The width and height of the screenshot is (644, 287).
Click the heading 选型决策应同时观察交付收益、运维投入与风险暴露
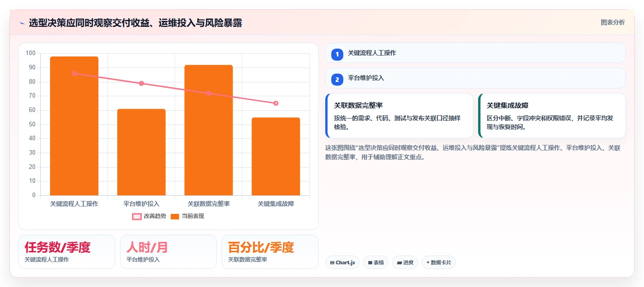point(135,23)
